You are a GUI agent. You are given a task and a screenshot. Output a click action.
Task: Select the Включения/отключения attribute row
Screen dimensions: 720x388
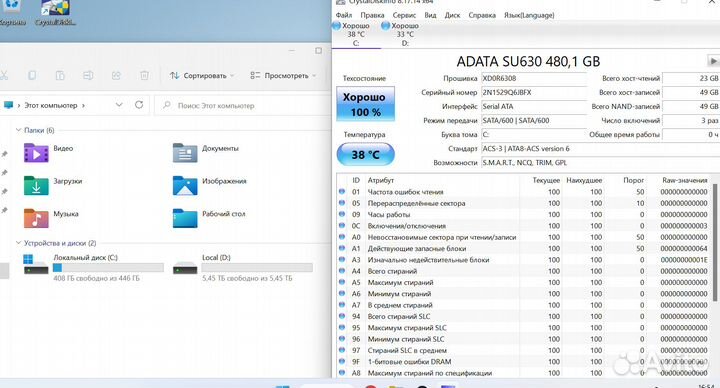pos(523,226)
